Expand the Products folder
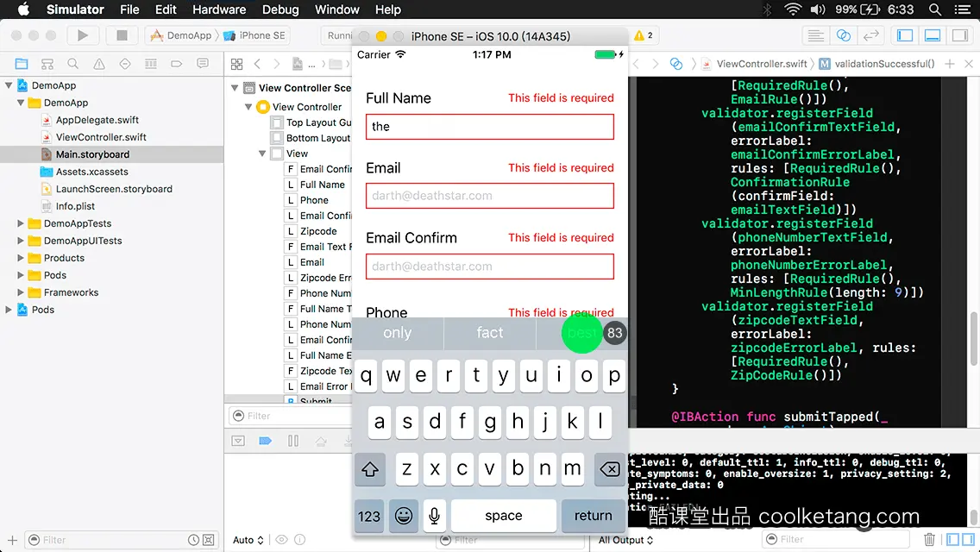This screenshot has width=980, height=552. [21, 258]
